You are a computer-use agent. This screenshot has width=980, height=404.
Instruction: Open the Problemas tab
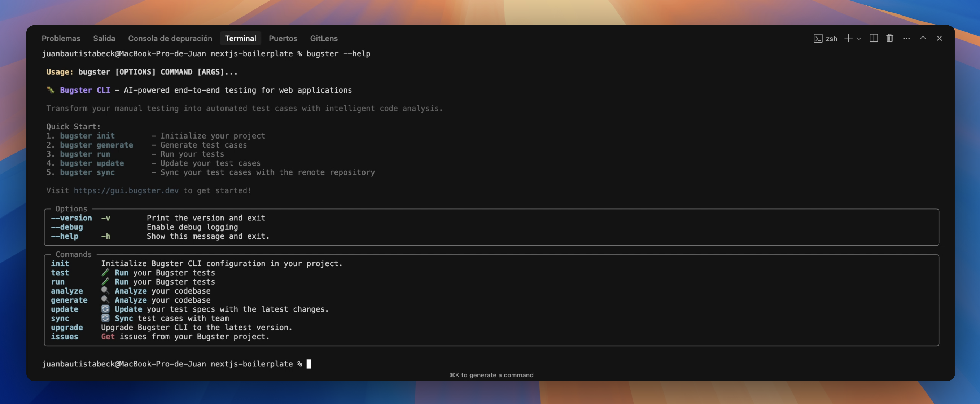(x=61, y=39)
